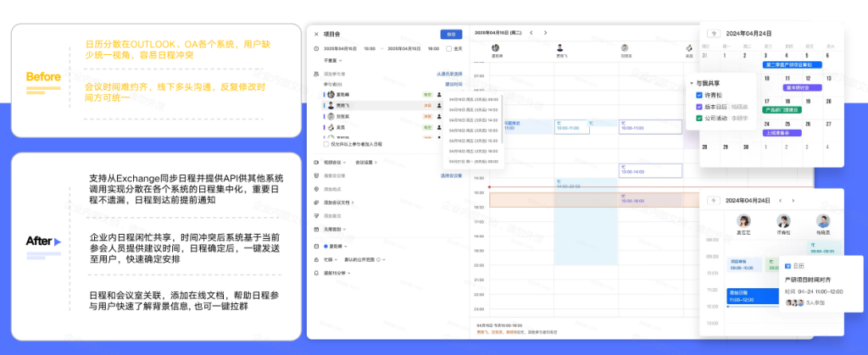Image resolution: width=868 pixels, height=355 pixels.
Task: Uncheck the 公司活动 shared calendar
Action: tap(698, 119)
